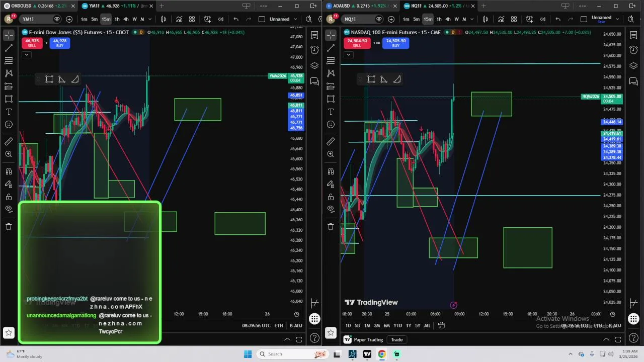644x362 pixels.
Task: Toggle stay-in-drawing-mode pencil-lock icon in NQ1! window
Action: pos(331,184)
